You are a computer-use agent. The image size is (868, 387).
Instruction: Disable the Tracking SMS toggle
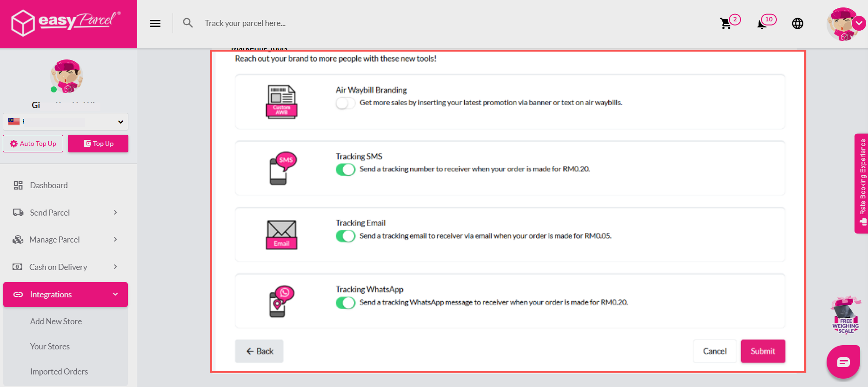point(346,170)
